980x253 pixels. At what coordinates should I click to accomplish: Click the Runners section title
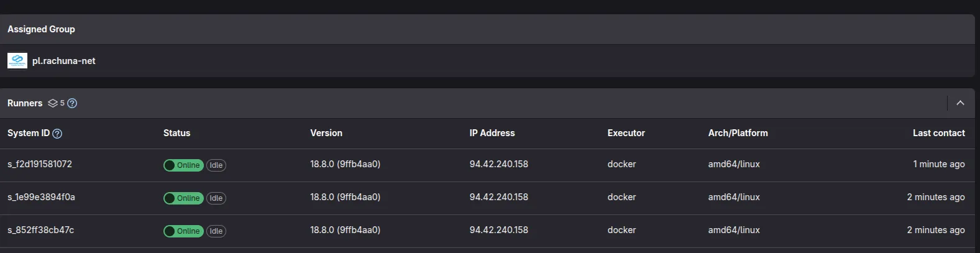tap(25, 103)
